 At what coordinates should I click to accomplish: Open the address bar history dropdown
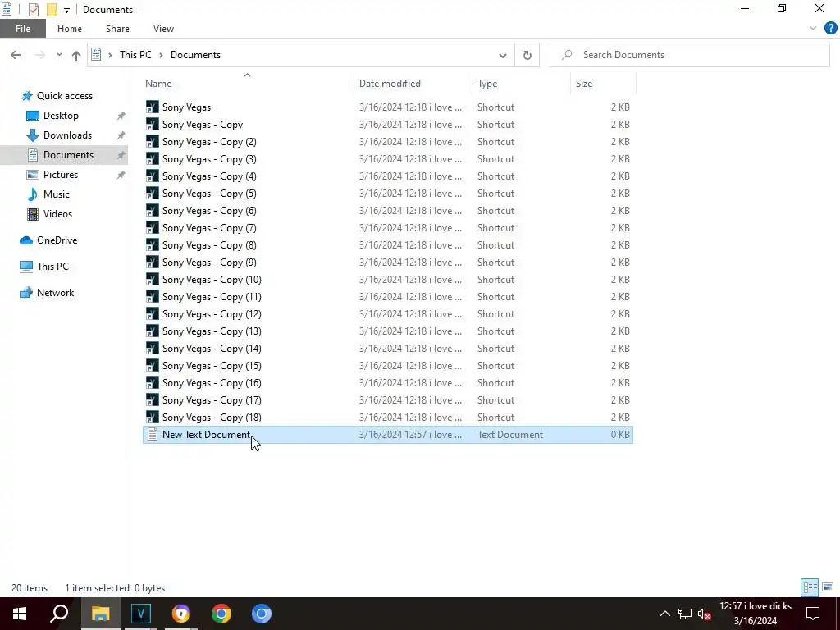point(503,55)
